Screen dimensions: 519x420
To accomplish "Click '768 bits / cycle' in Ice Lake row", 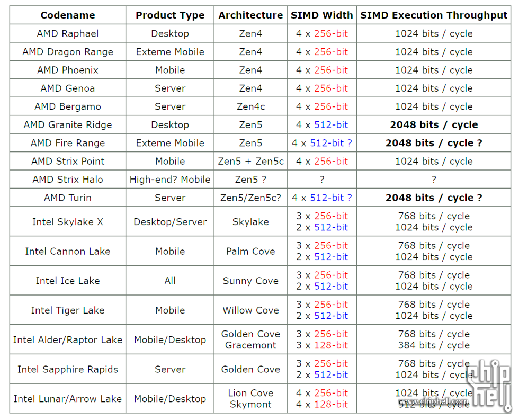I will (434, 275).
